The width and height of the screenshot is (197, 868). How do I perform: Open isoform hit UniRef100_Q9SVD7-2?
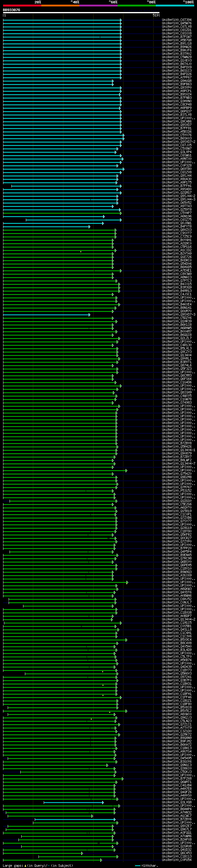(179, 142)
